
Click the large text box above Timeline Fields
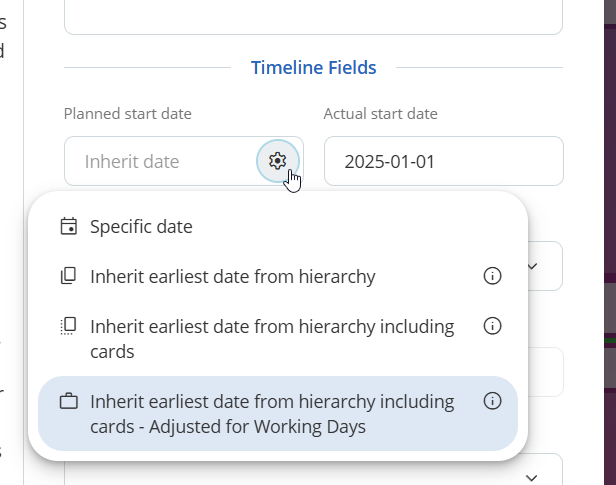314,17
